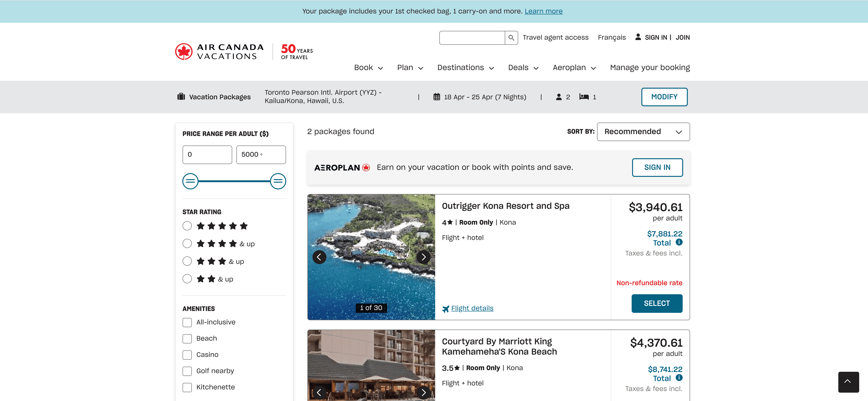Viewport: 868px width, 401px height.
Task: Open Flight details link for Outrigger
Action: (472, 308)
